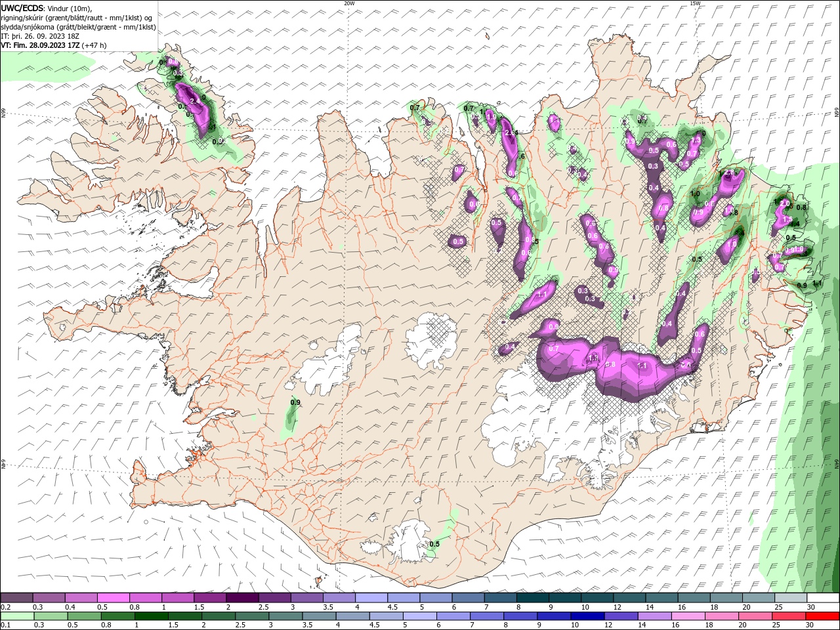This screenshot has height=630, width=840.
Task: Pick the red rain legend swatch at 30
Action: pyautogui.click(x=822, y=617)
